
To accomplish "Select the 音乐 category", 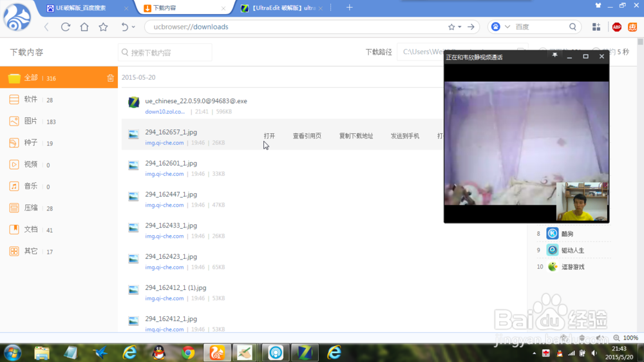I will click(59, 186).
